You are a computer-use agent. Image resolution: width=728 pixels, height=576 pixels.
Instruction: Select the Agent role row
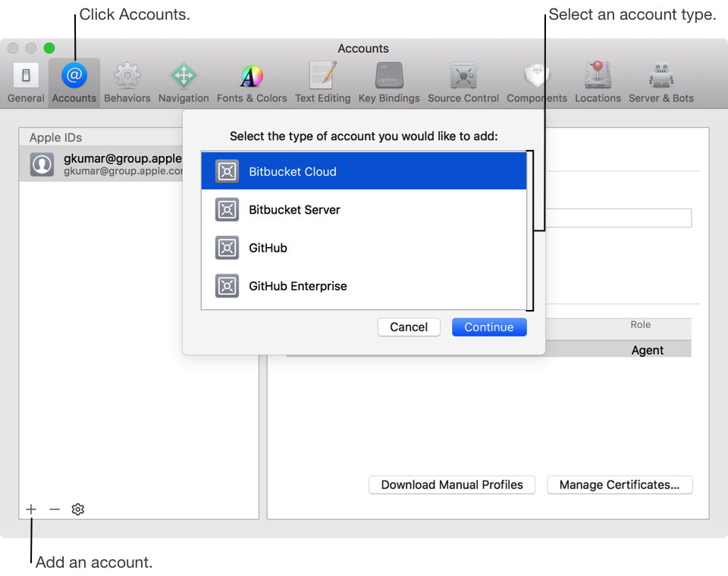point(618,349)
